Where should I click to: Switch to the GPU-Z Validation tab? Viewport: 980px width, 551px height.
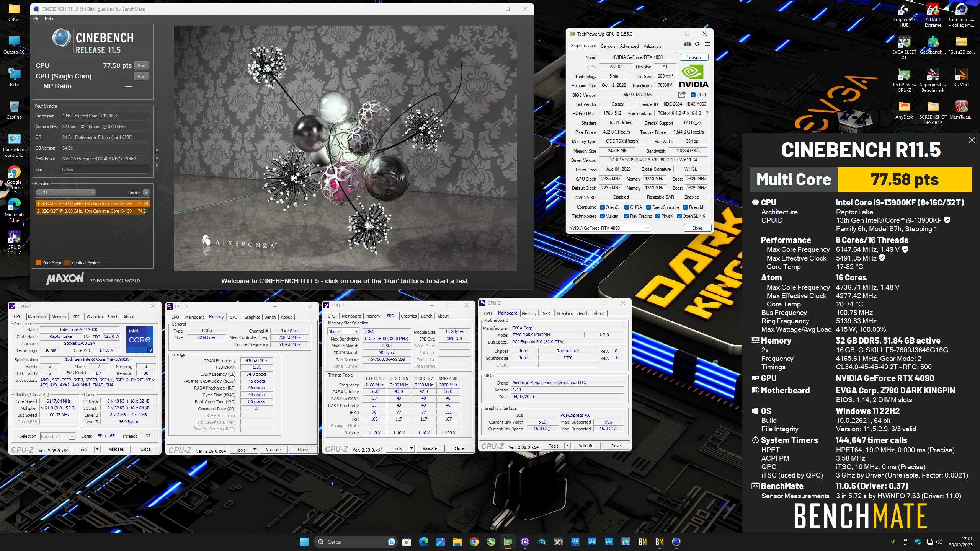(652, 46)
